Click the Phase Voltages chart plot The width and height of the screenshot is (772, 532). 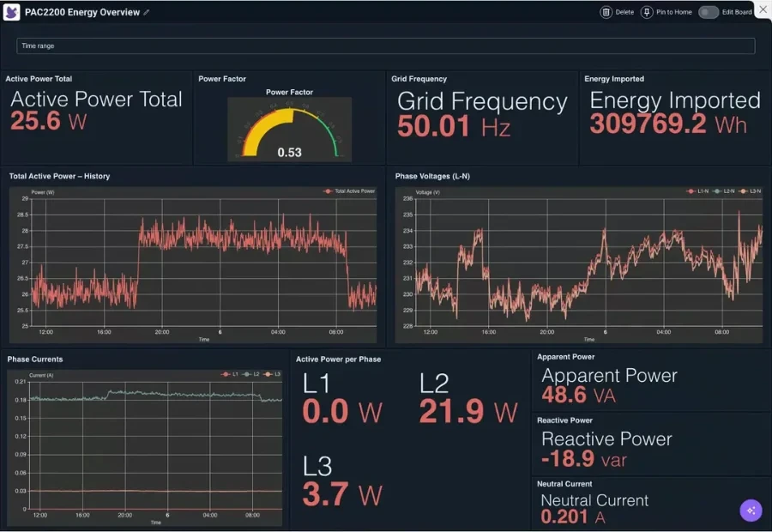coord(588,263)
